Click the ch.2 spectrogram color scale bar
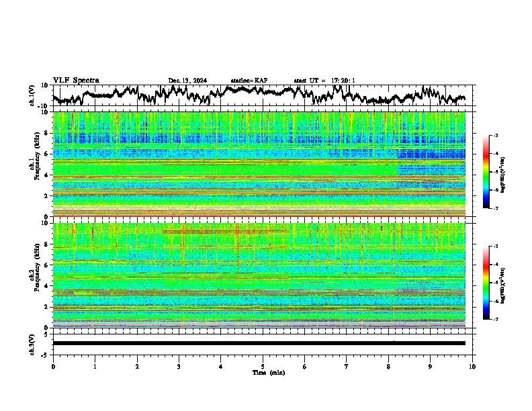Viewport: 532px width, 411px height. click(486, 283)
